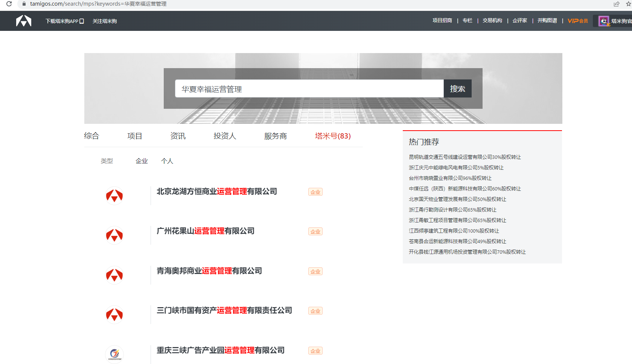Switch to the 服务商 tab
This screenshot has height=364, width=632.
coord(276,136)
